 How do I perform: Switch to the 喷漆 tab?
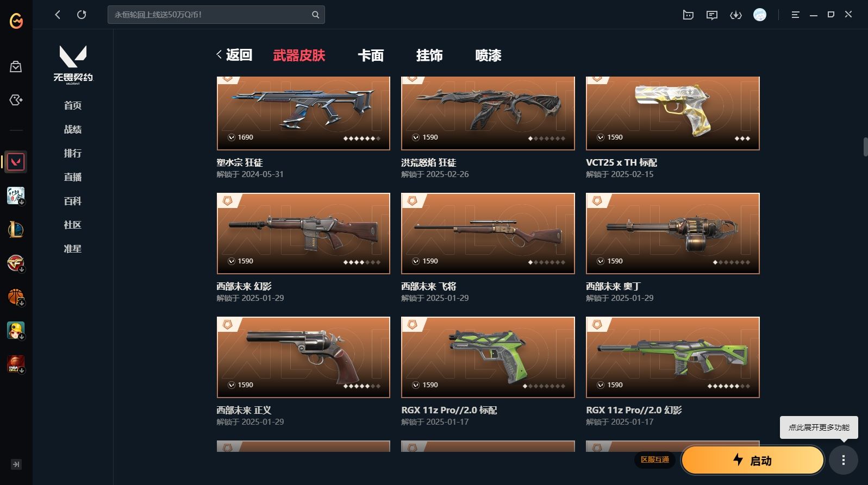pyautogui.click(x=488, y=55)
